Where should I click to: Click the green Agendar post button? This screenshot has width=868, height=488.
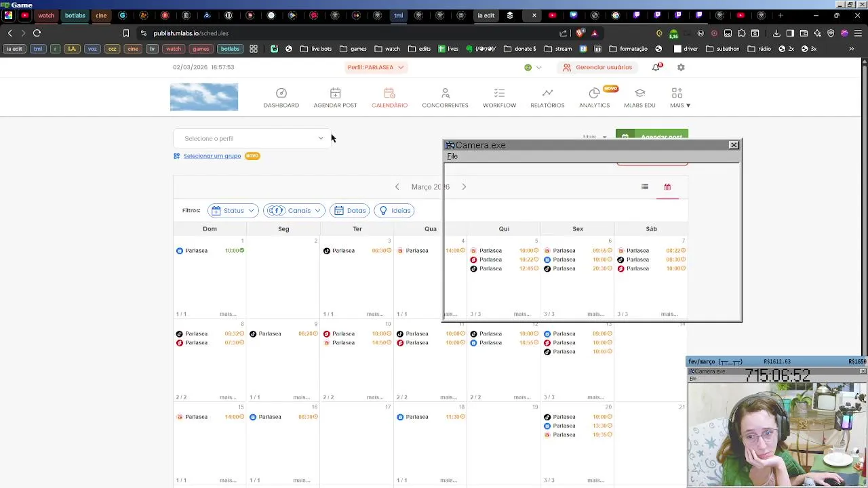click(x=652, y=136)
